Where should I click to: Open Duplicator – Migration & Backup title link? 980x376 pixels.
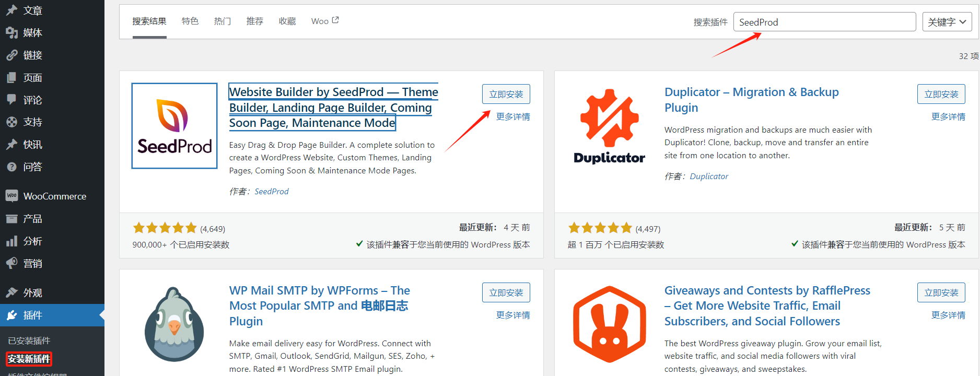coord(752,100)
